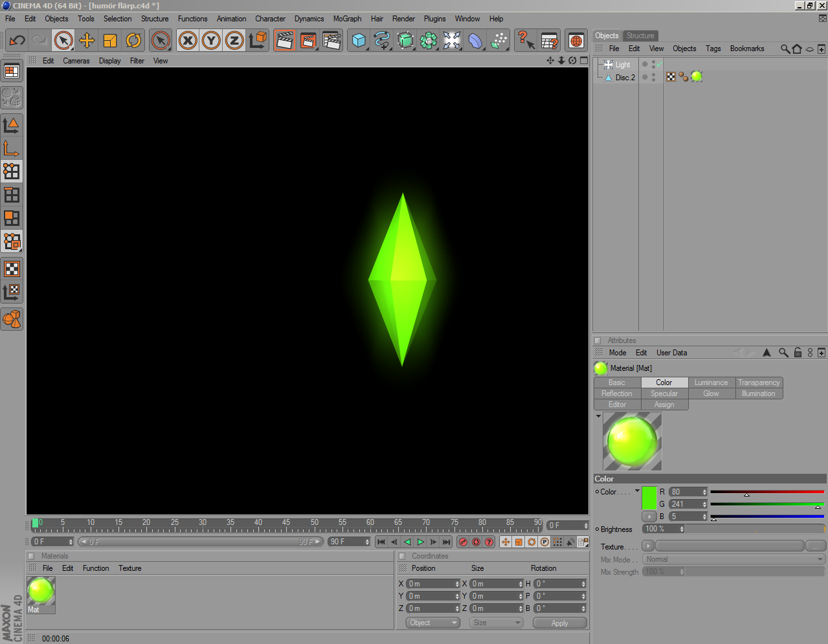828x644 pixels.
Task: Click Make Editable icon in left toolbar
Action: click(x=12, y=98)
